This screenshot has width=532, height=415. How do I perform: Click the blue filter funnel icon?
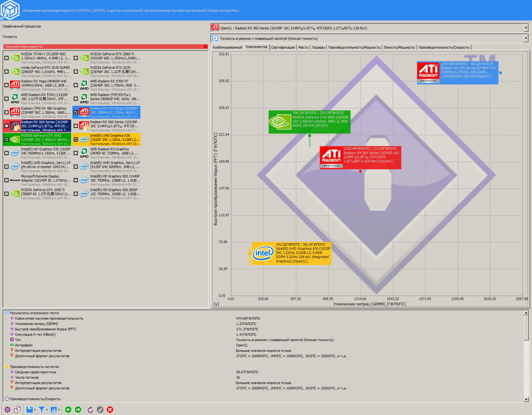click(x=42, y=410)
